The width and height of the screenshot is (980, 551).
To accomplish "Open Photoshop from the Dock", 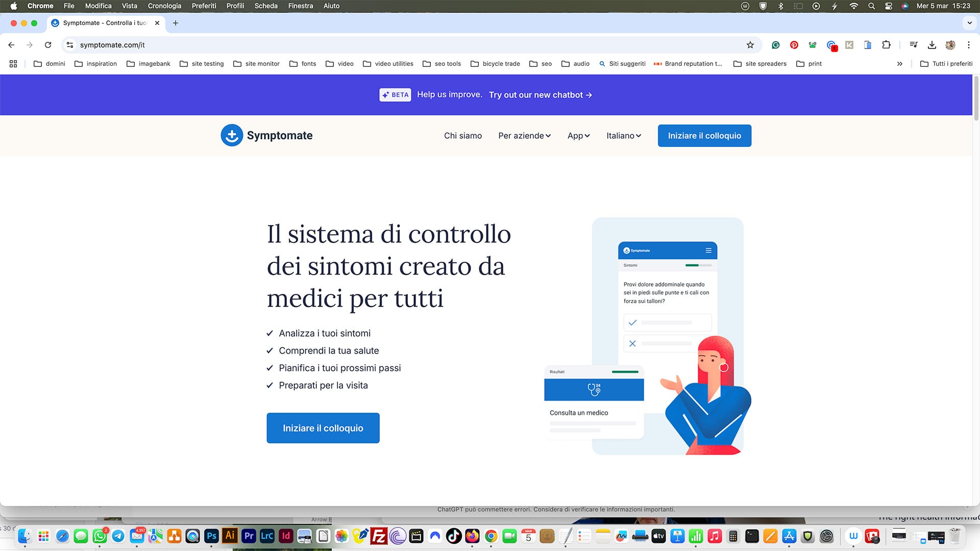I will point(211,536).
